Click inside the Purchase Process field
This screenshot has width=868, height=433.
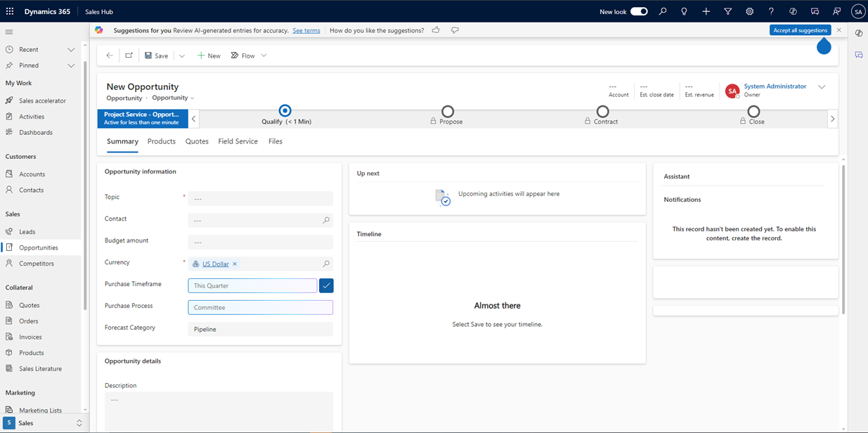259,307
